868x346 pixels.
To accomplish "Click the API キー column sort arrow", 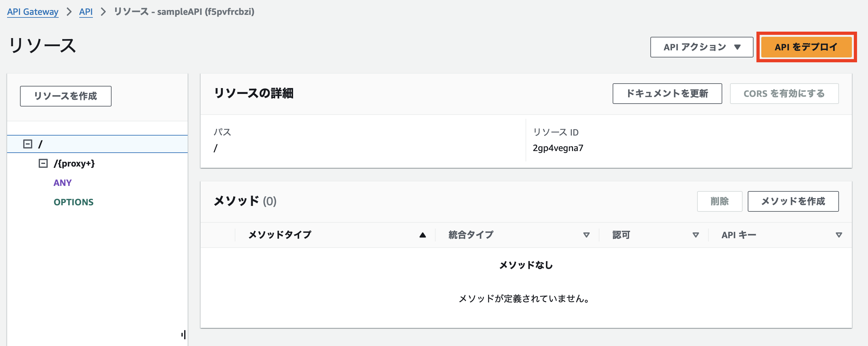I will (x=839, y=235).
